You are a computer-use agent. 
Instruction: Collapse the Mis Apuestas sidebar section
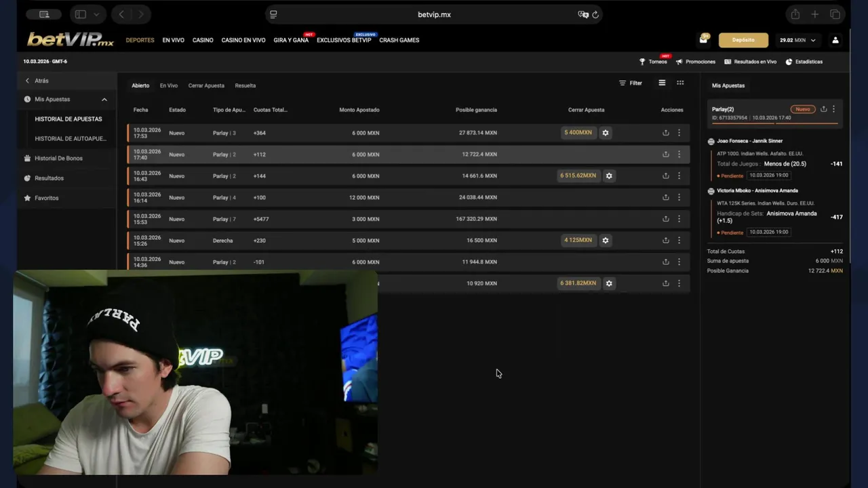[104, 100]
